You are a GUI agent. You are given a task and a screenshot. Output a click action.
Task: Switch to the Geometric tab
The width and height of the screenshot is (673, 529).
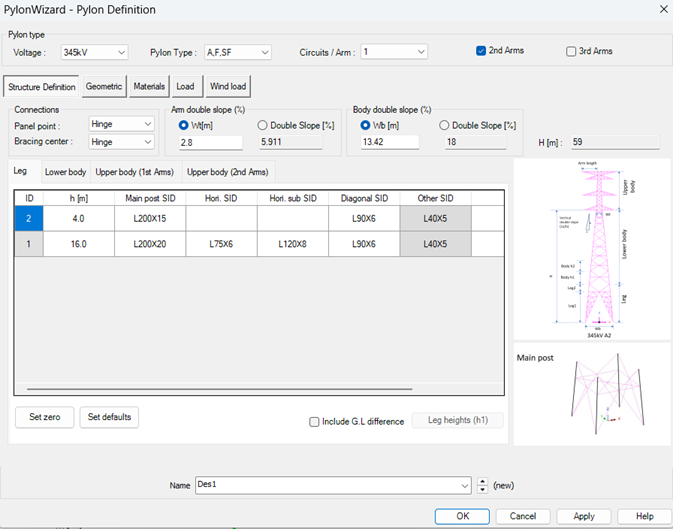[x=104, y=87]
